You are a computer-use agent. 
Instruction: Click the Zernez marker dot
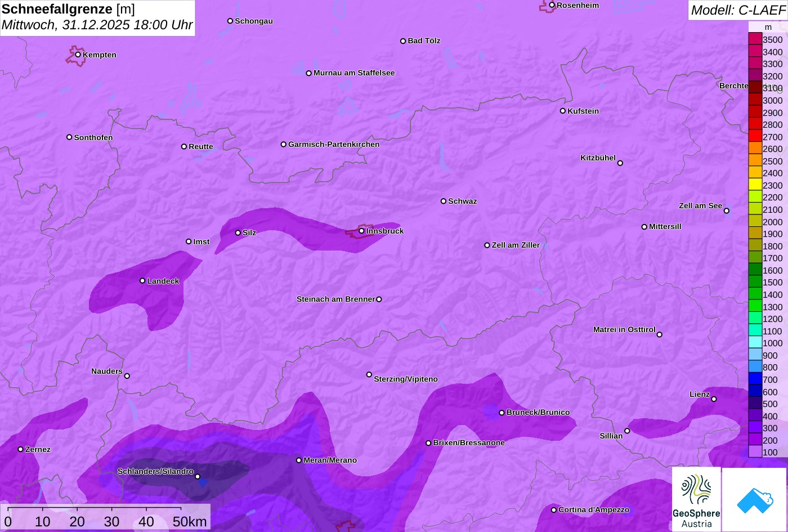pyautogui.click(x=21, y=449)
